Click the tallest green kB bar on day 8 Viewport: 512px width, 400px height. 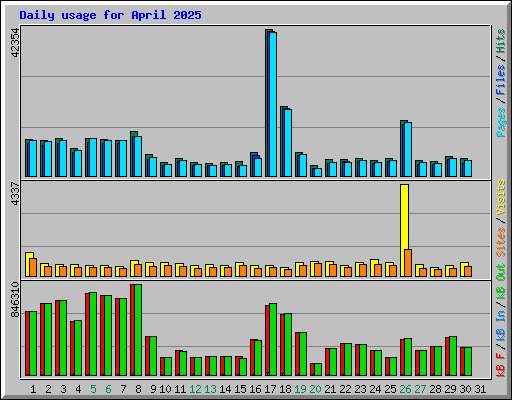tap(138, 330)
